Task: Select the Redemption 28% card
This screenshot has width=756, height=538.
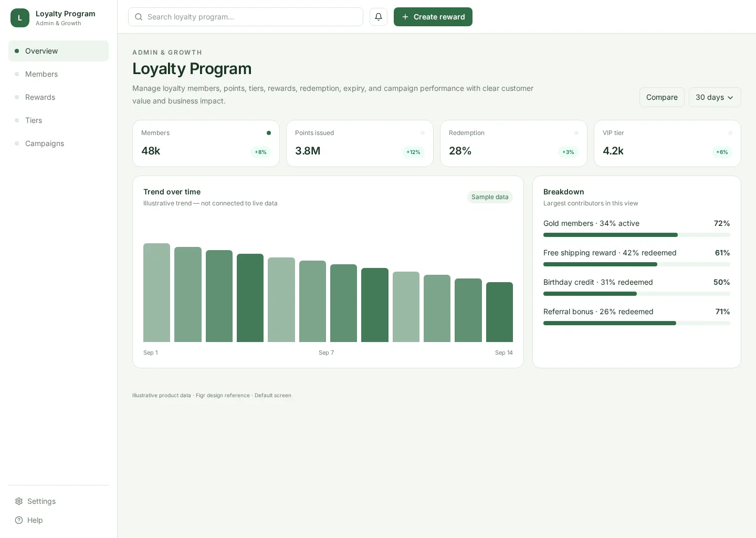Action: point(513,143)
